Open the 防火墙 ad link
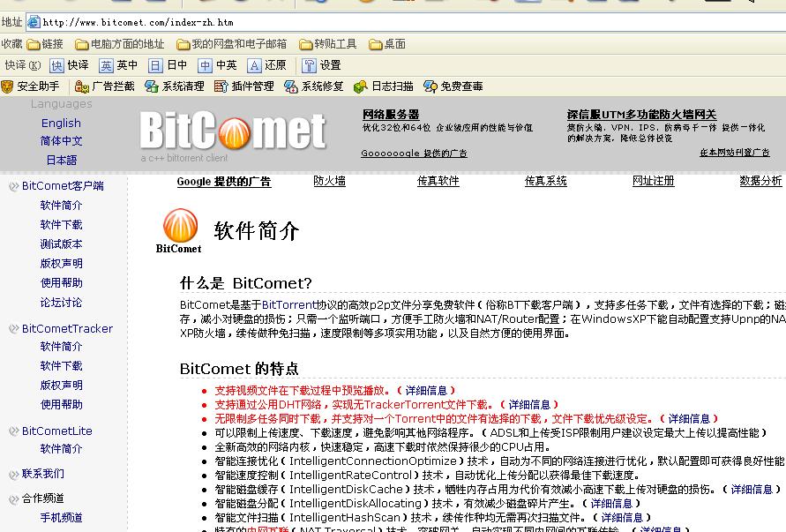Screen dimensions: 786x532 pos(329,181)
